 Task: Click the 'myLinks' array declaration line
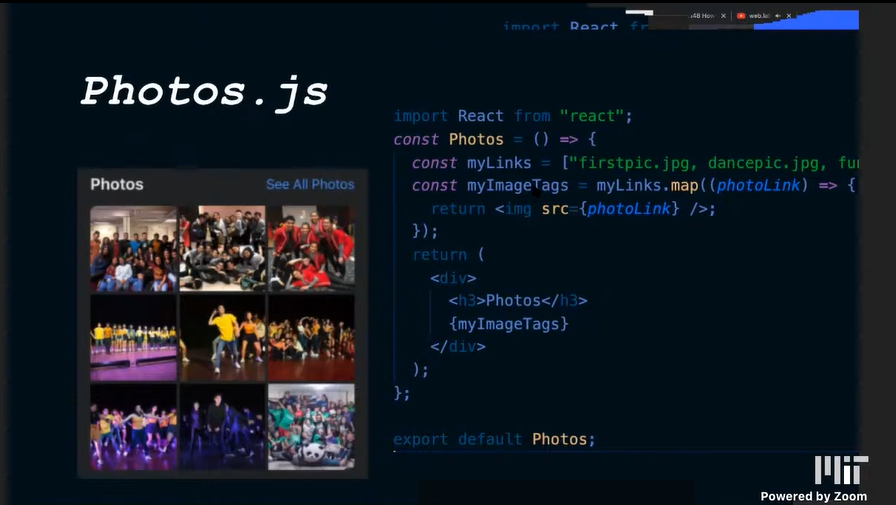click(x=635, y=163)
